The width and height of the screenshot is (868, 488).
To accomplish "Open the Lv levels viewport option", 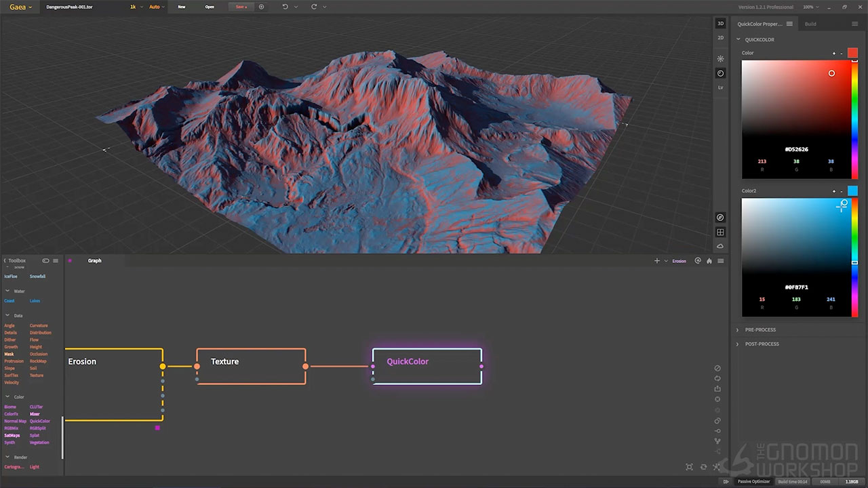I will 720,87.
